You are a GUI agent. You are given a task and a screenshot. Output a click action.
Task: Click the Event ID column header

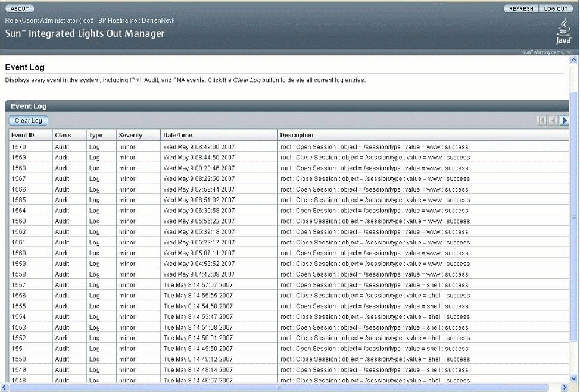point(30,135)
